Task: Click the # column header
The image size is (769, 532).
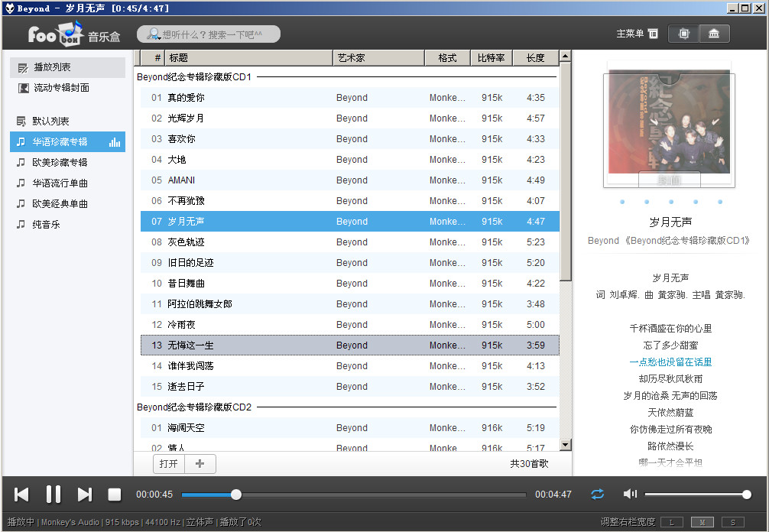Action: pos(153,58)
